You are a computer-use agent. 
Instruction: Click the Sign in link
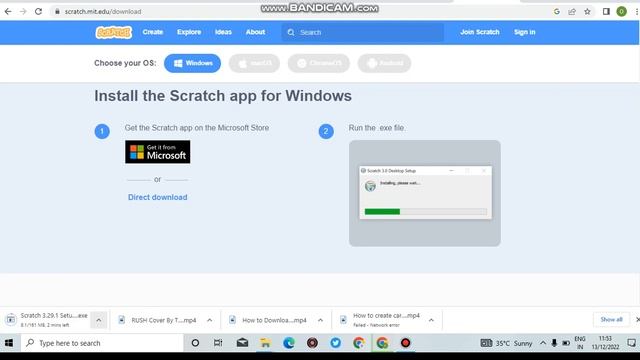coord(524,32)
